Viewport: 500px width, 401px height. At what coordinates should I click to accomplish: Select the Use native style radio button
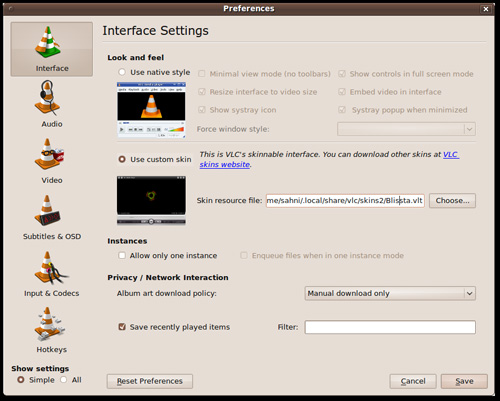point(122,72)
